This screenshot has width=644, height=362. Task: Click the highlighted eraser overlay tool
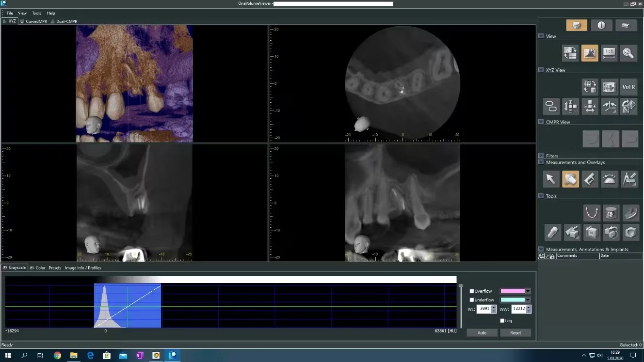point(570,179)
